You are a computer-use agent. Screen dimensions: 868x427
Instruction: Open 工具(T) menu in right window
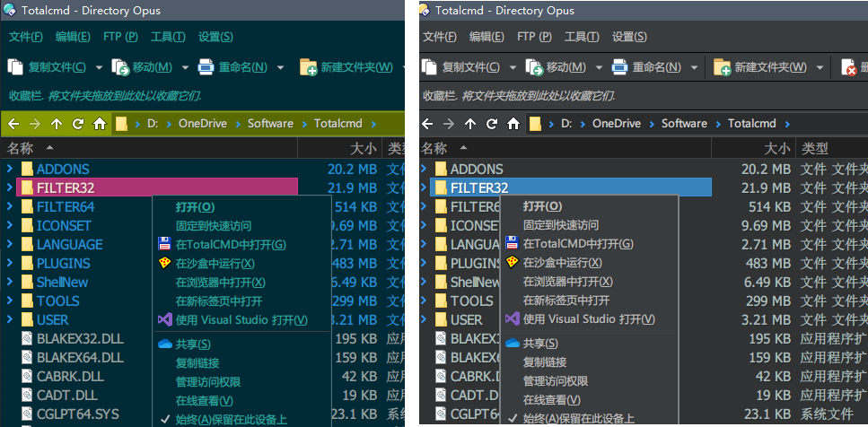(x=582, y=37)
